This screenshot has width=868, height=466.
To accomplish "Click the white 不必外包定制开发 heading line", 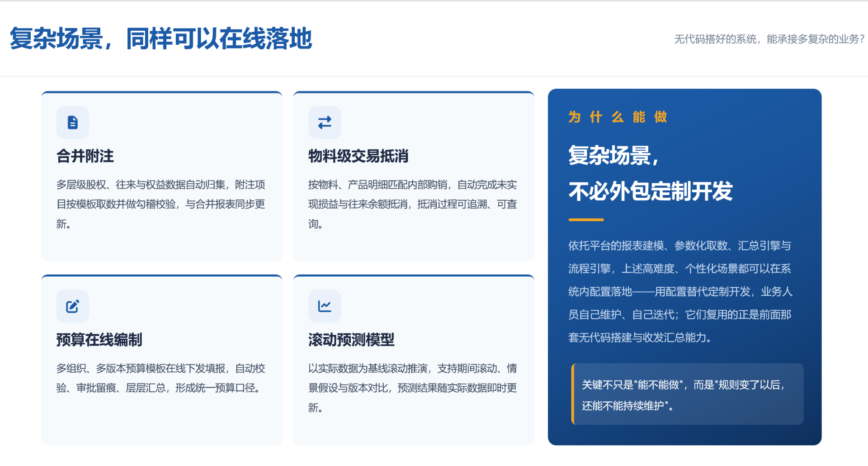I will (x=651, y=191).
